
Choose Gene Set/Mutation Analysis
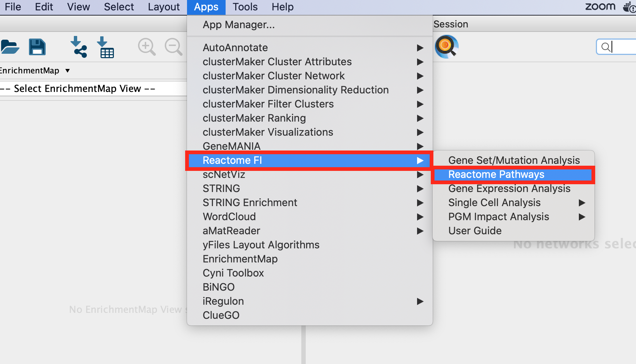[x=514, y=160]
